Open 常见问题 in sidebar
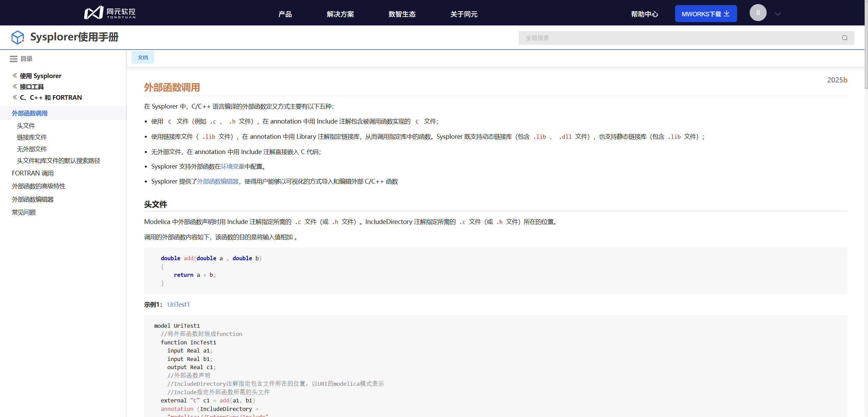This screenshot has width=868, height=417. (24, 212)
